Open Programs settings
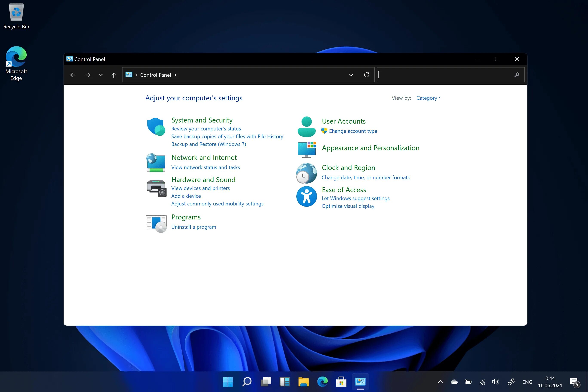 185,217
